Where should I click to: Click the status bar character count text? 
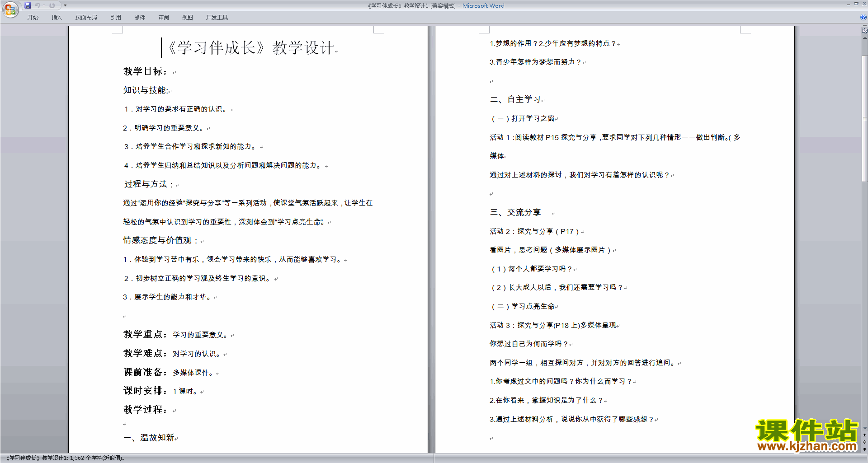click(x=65, y=458)
